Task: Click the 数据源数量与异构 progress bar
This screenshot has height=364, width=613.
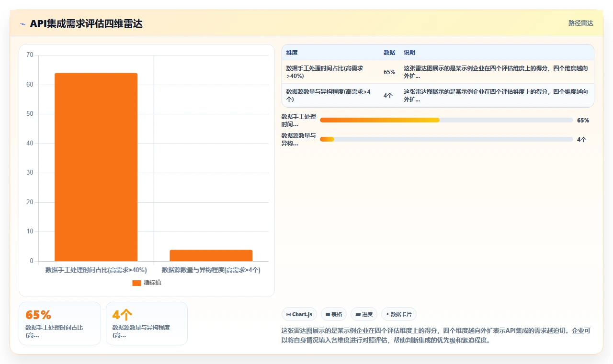Action: point(446,139)
